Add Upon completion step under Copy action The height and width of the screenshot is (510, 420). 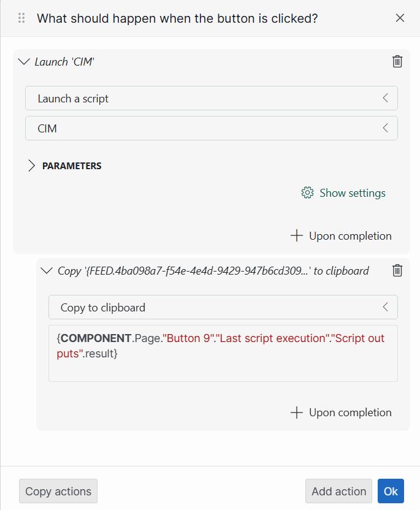click(341, 413)
